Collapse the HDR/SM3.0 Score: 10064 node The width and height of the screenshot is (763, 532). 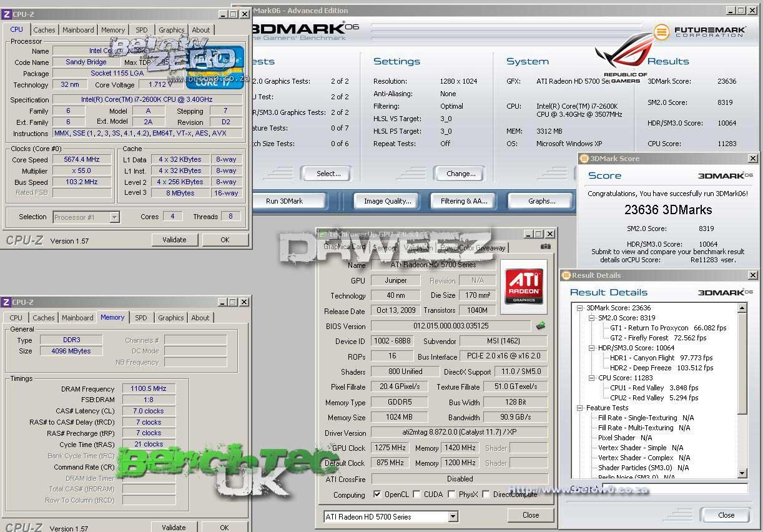tap(591, 348)
